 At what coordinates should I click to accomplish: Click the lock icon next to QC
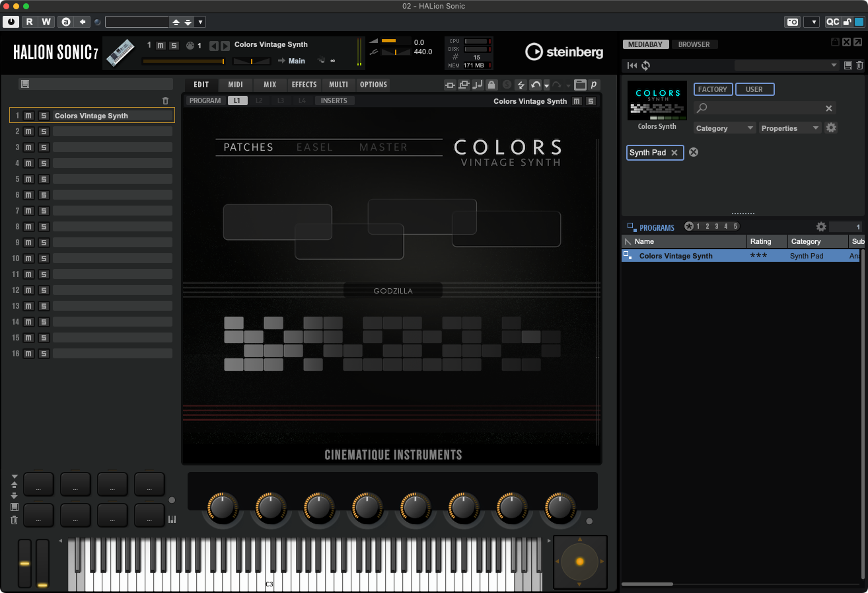[x=847, y=22]
